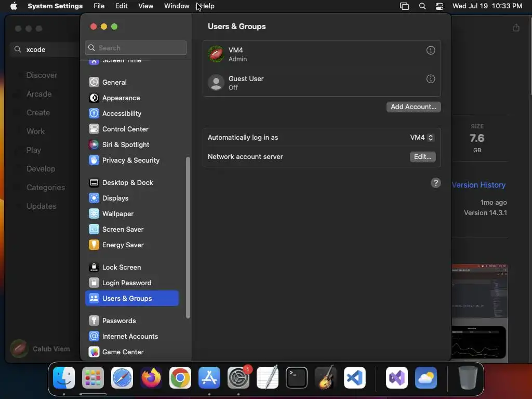532x399 pixels.
Task: Open Version History link in App Store
Action: pos(478,185)
